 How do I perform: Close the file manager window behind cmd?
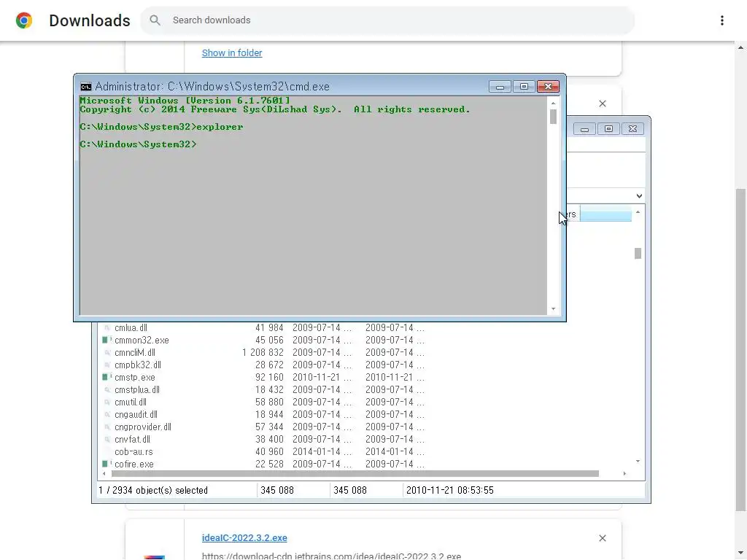pos(632,129)
